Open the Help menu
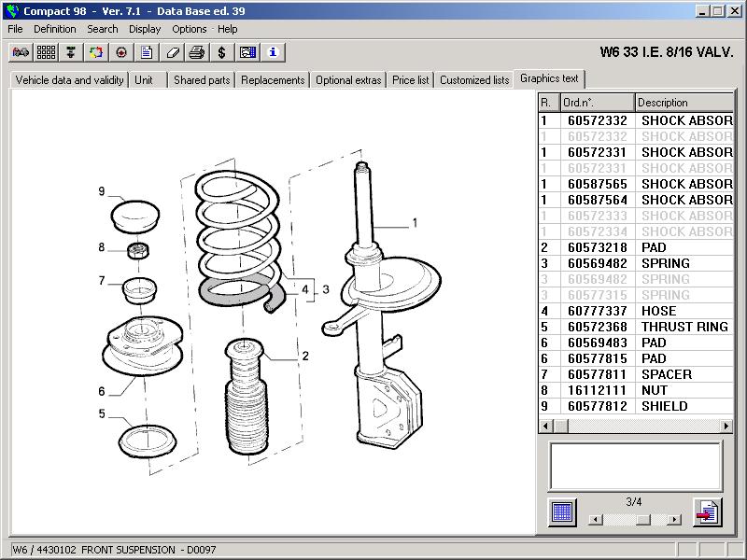Image resolution: width=747 pixels, height=560 pixels. point(227,29)
